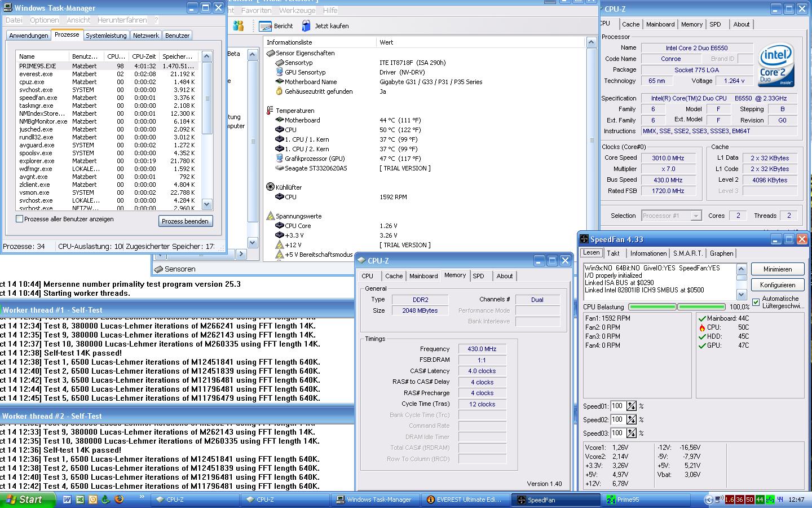
Task: Open S.M.A.R.T. tab in SpeedFan
Action: coord(687,253)
